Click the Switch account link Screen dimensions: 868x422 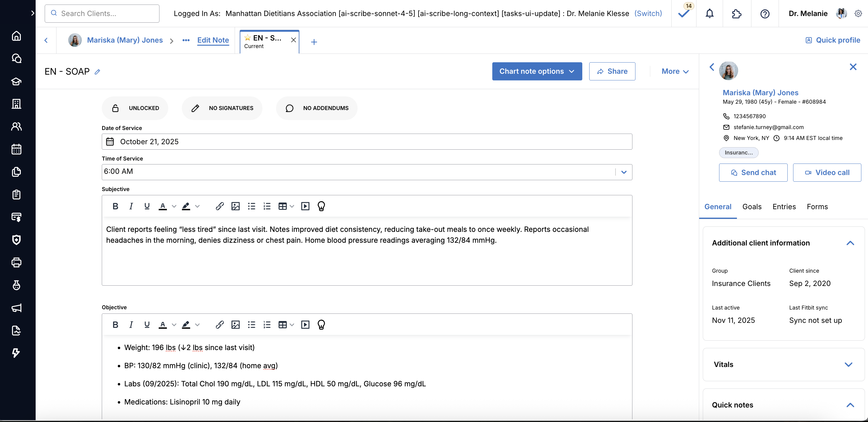click(x=648, y=14)
